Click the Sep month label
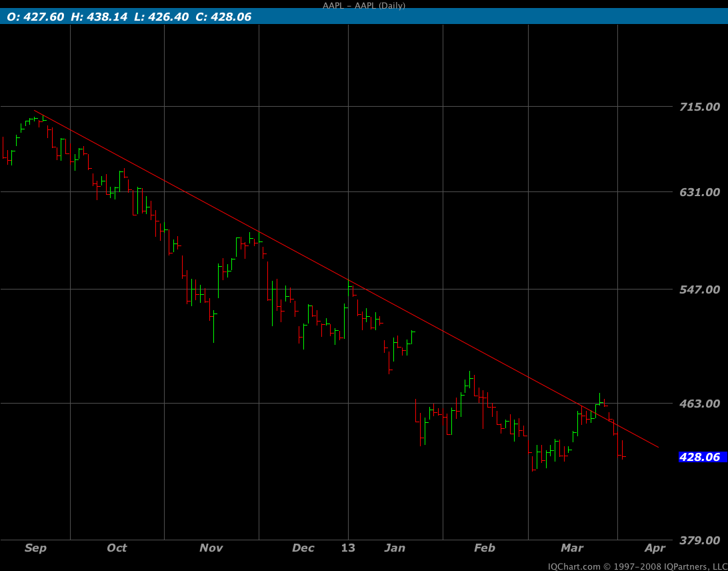 coord(36,548)
